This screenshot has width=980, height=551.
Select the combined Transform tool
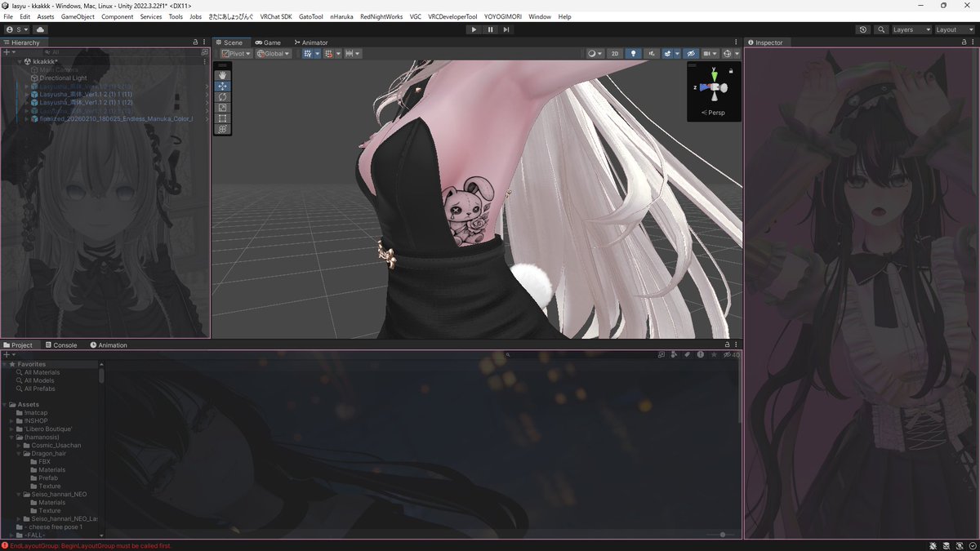point(222,128)
